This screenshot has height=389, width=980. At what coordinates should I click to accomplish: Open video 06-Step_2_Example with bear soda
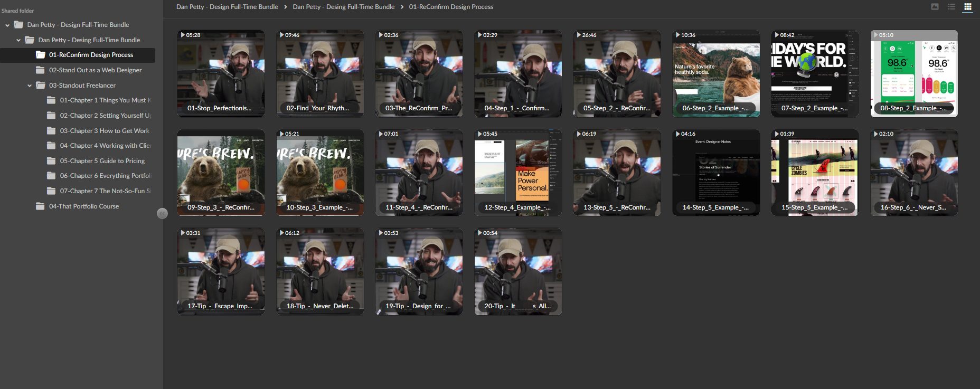pyautogui.click(x=716, y=73)
